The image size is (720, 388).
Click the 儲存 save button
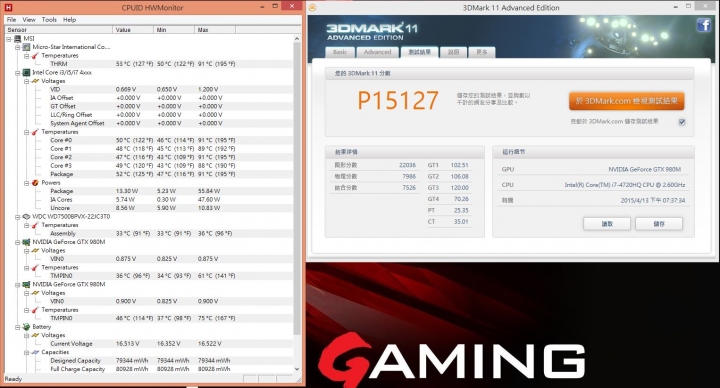tap(659, 224)
